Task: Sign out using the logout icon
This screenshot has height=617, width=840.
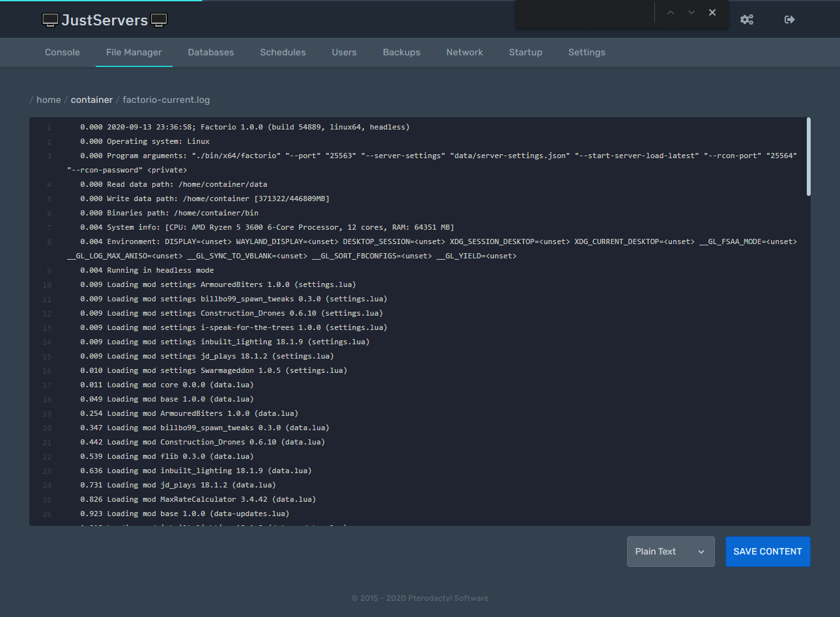Action: [x=790, y=20]
